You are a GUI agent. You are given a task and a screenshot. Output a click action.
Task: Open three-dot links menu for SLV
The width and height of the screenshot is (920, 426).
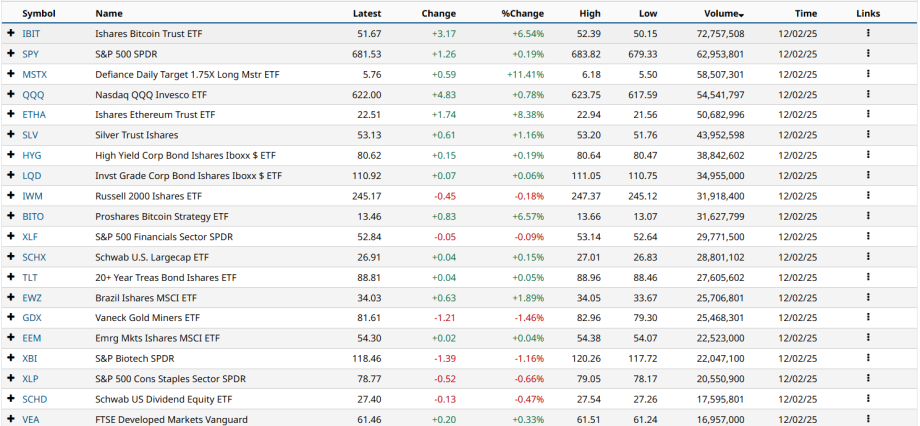(x=868, y=135)
